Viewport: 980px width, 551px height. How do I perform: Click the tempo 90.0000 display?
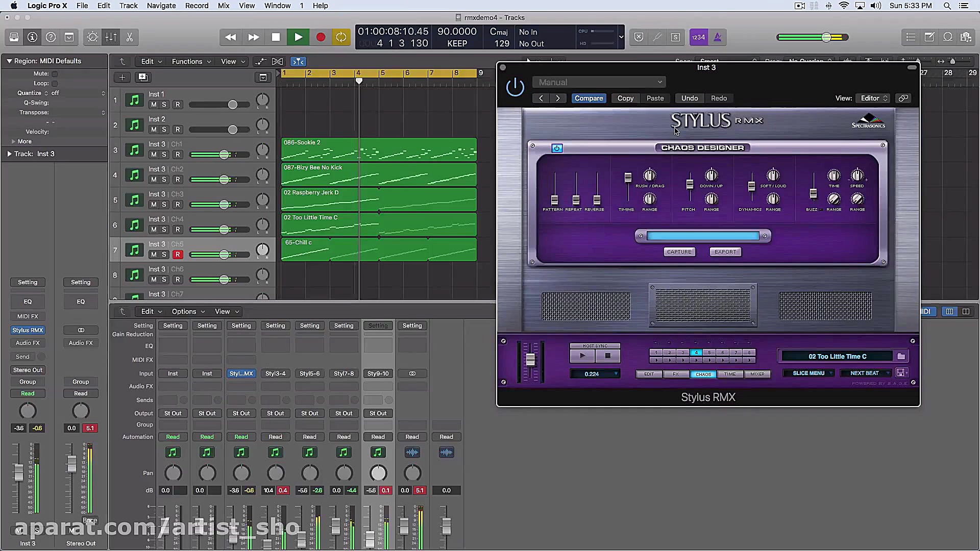tap(457, 32)
